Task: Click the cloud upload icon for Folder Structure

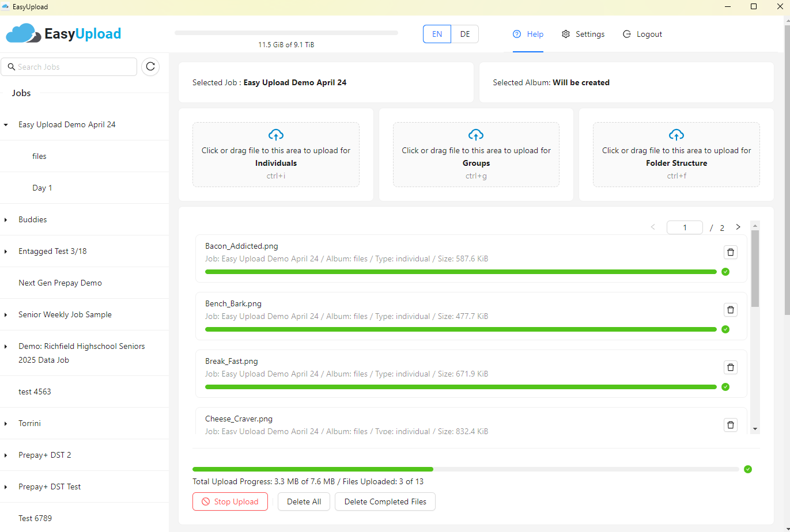Action: [676, 135]
